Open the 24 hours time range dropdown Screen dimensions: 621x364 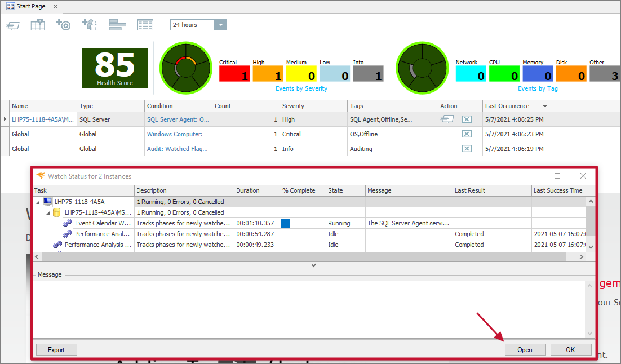coord(220,24)
